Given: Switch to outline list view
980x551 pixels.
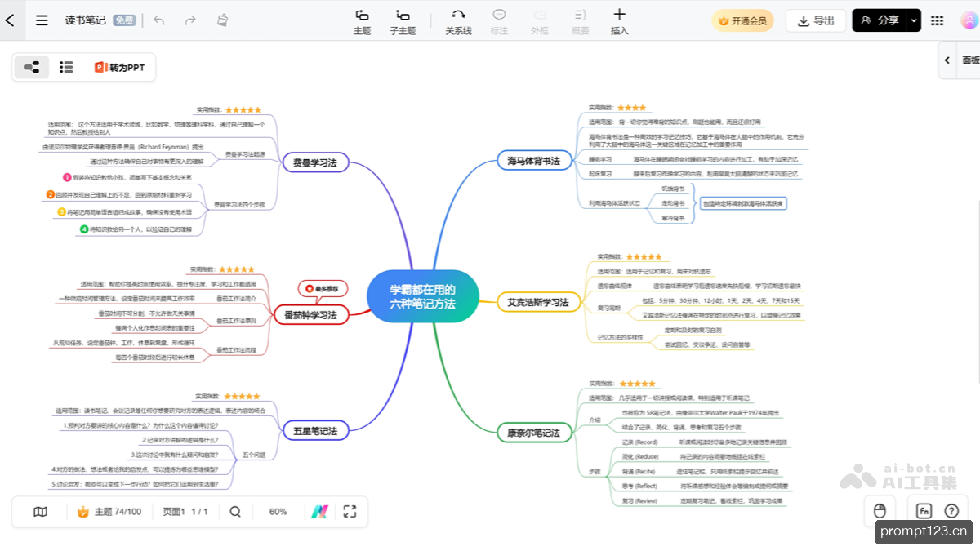Looking at the screenshot, I should pyautogui.click(x=67, y=67).
